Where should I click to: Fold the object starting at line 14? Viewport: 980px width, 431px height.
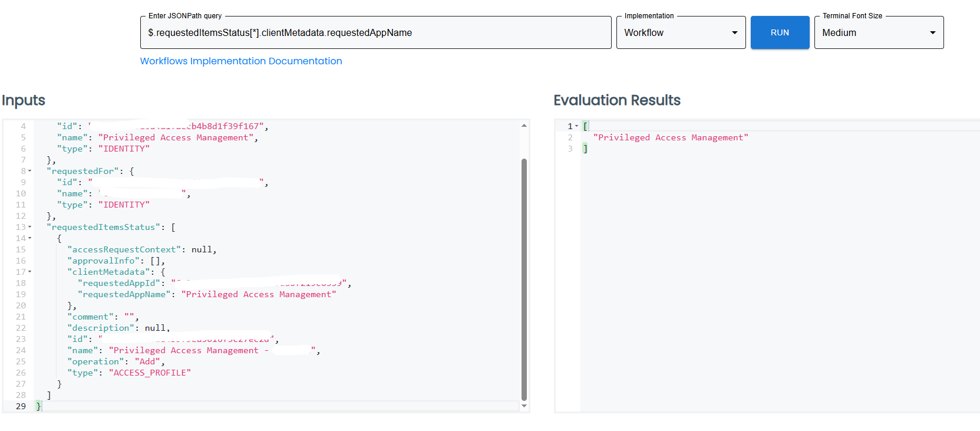pos(30,238)
